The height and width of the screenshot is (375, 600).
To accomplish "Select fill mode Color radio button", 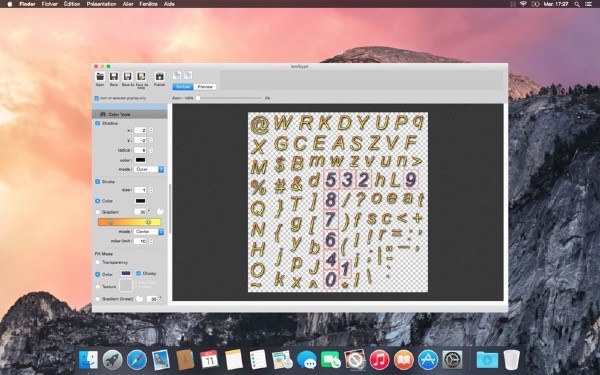I will [x=98, y=274].
